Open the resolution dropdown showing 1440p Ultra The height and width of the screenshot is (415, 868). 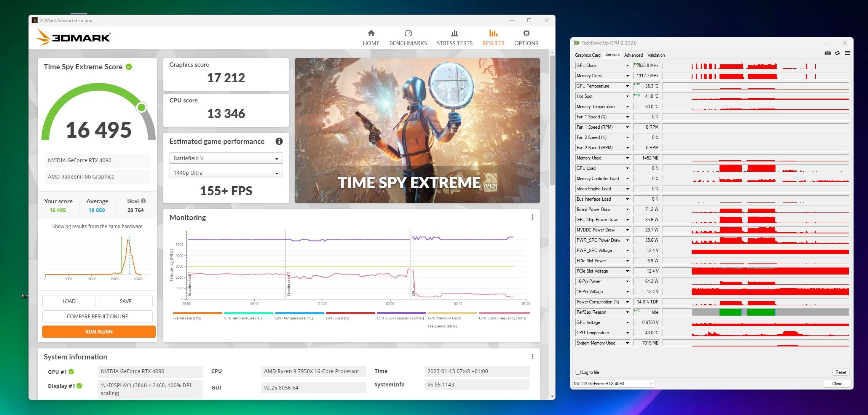click(226, 173)
